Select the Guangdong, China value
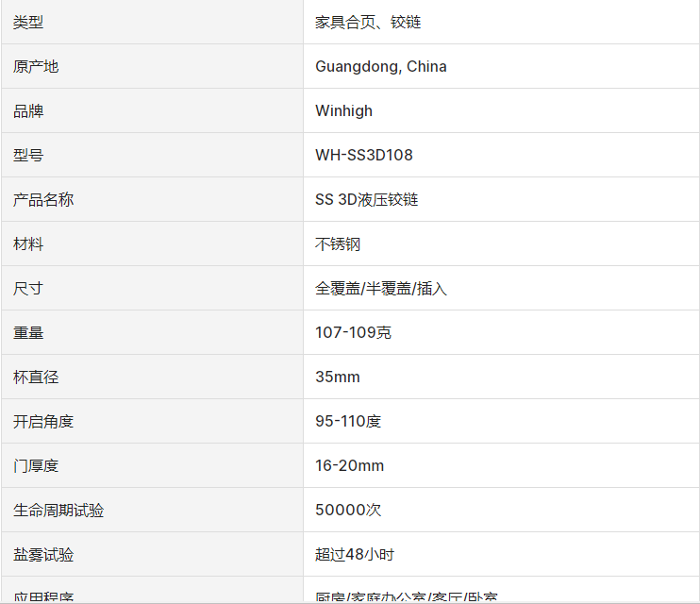Viewport: 700px width, 604px height. click(x=381, y=66)
